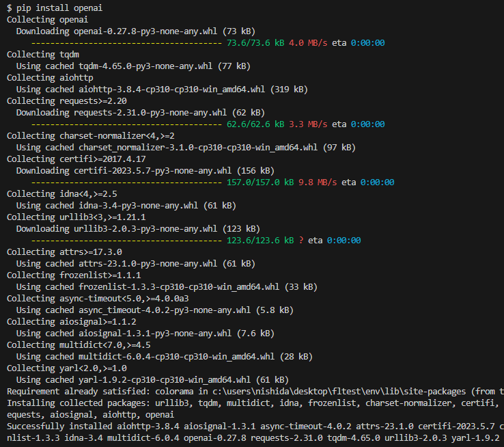Click the requests download progress bar

[x=126, y=124]
